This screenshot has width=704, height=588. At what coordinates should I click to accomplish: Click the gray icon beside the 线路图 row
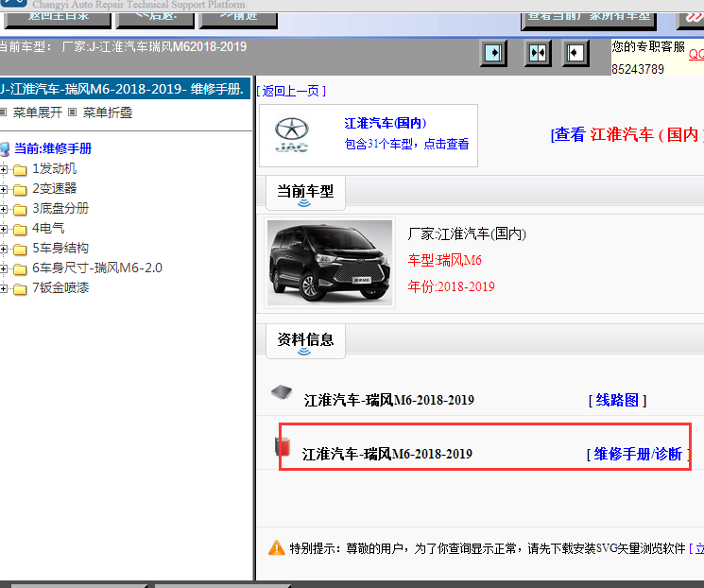point(282,391)
